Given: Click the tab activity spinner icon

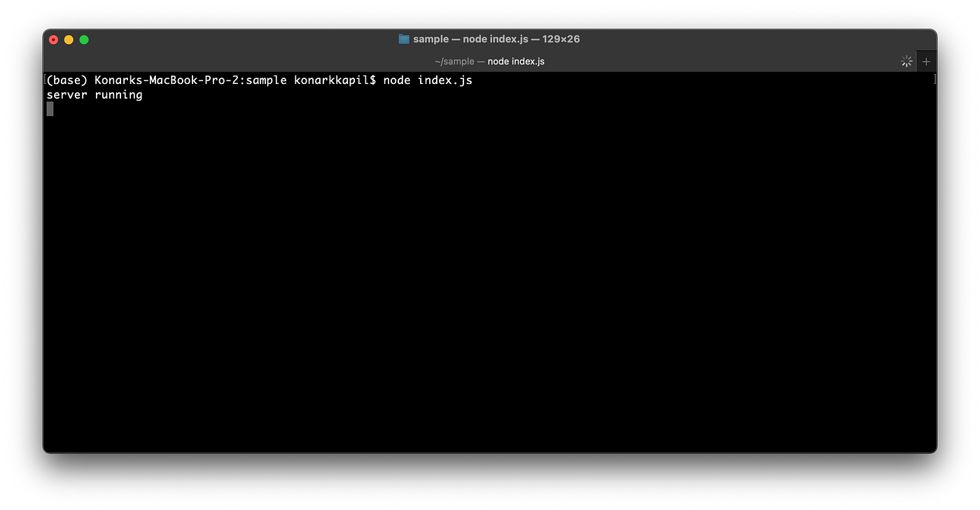Looking at the screenshot, I should [906, 62].
